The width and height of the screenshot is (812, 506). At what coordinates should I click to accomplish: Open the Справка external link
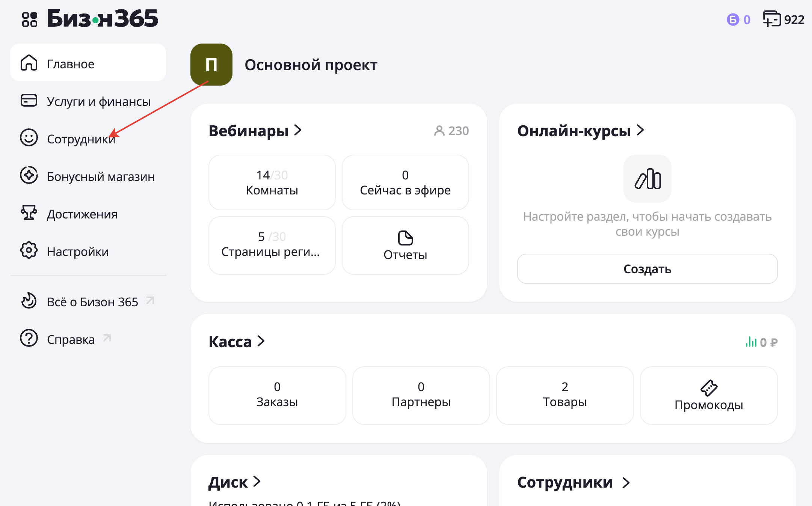click(x=71, y=339)
